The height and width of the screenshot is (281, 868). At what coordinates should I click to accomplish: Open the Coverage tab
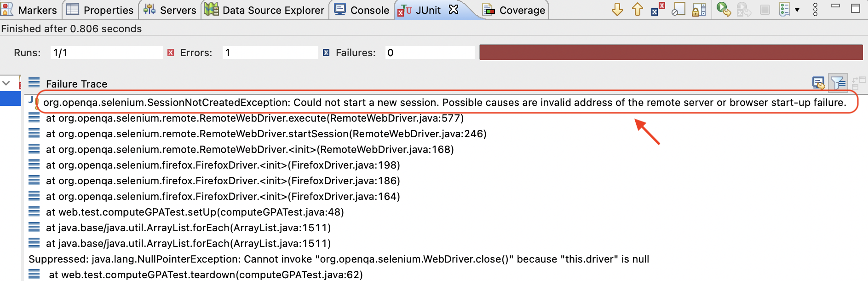[515, 10]
